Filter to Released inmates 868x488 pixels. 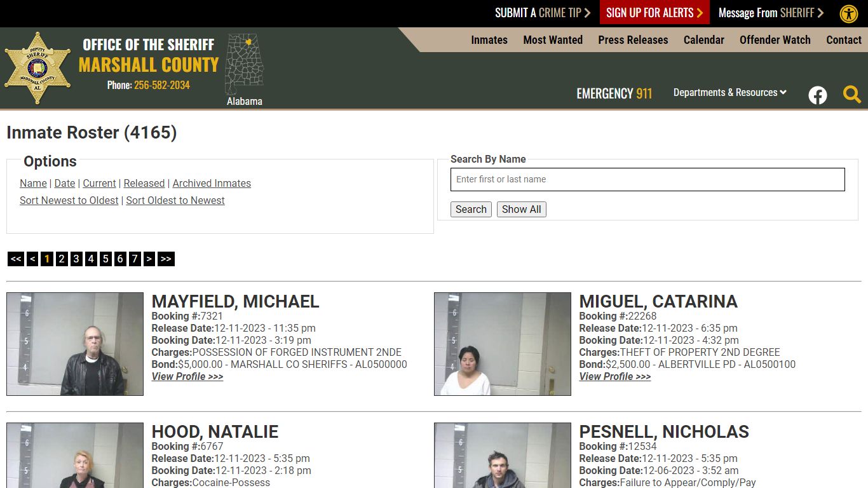point(144,183)
